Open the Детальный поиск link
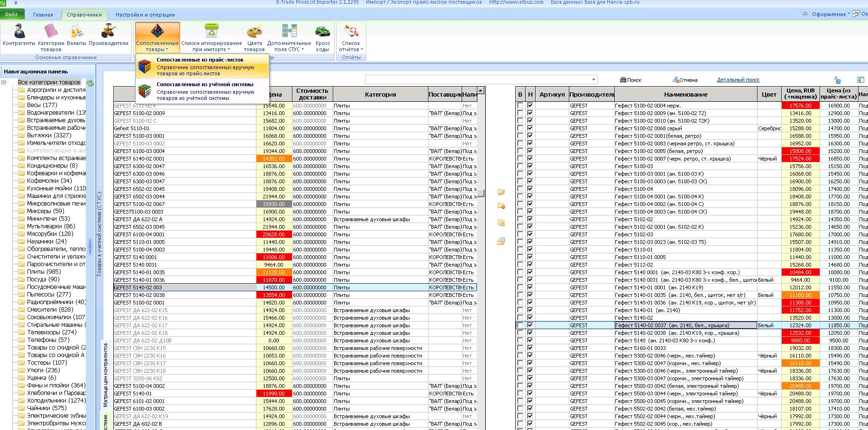Screen dimensions: 868x430 (x=738, y=80)
